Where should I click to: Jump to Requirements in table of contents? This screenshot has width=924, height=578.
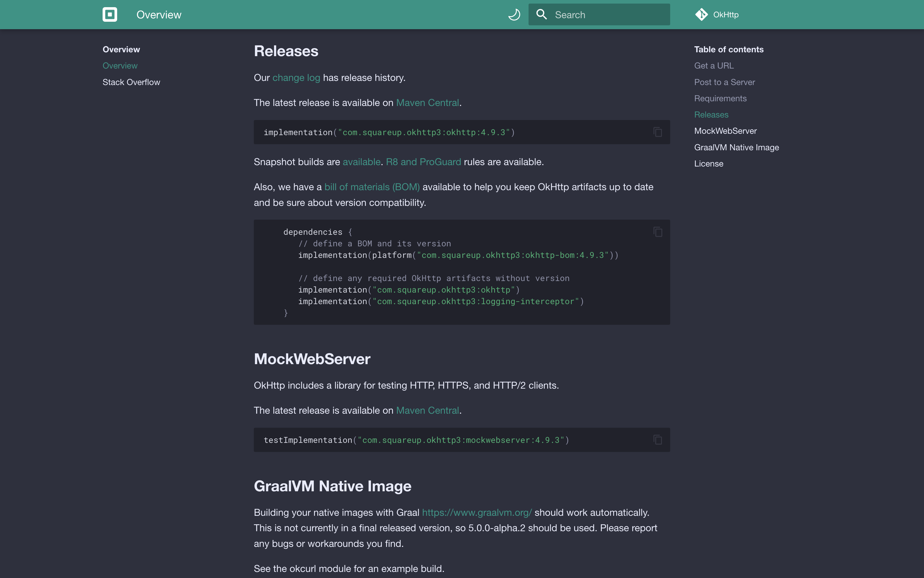click(720, 98)
